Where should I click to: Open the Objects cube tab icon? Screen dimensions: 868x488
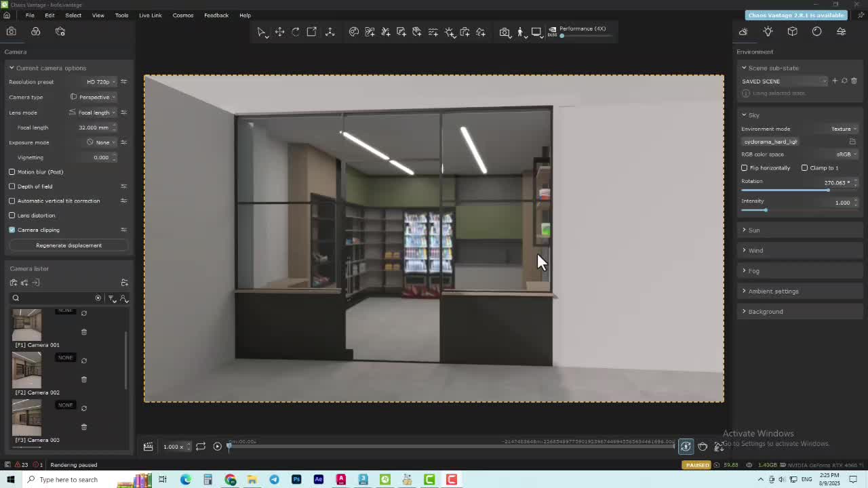pyautogui.click(x=792, y=32)
